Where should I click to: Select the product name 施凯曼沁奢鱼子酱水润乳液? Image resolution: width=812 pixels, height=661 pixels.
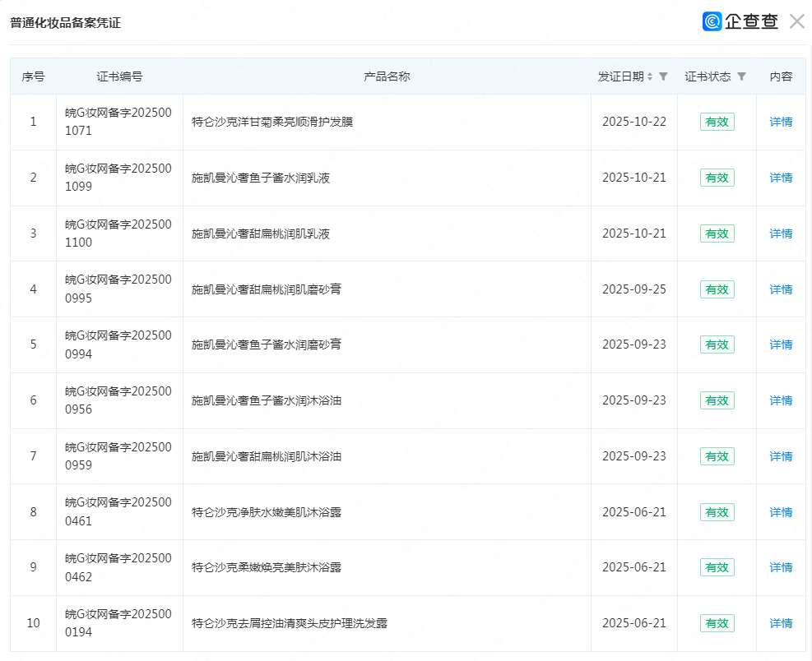[x=261, y=178]
